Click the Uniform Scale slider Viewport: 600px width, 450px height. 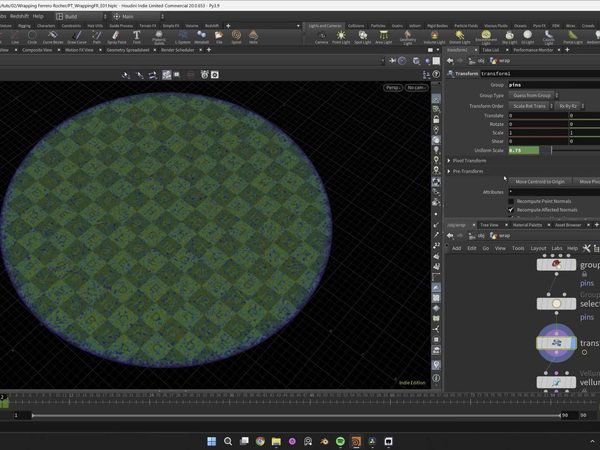(550, 150)
